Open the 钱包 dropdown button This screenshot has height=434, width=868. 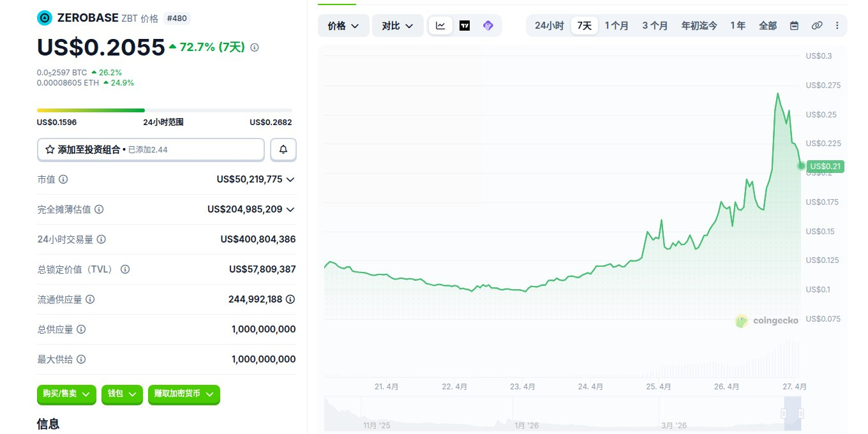coord(122,394)
